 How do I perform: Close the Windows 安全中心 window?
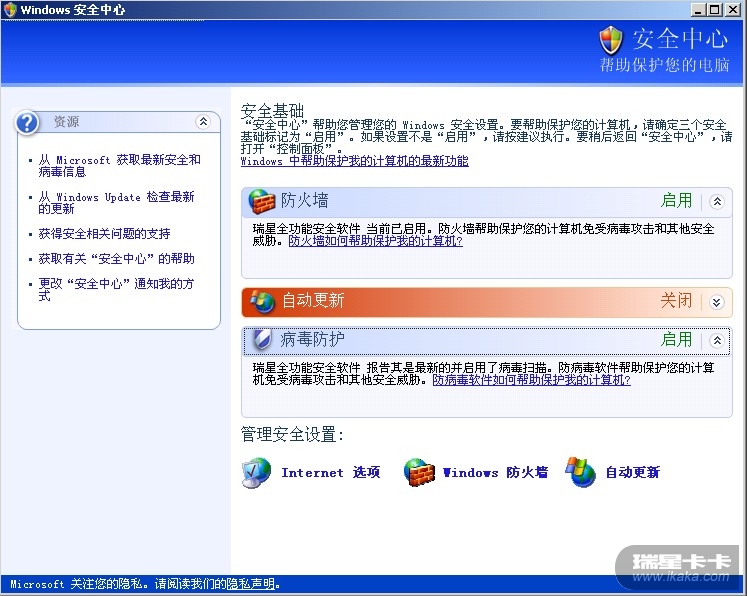(x=733, y=10)
